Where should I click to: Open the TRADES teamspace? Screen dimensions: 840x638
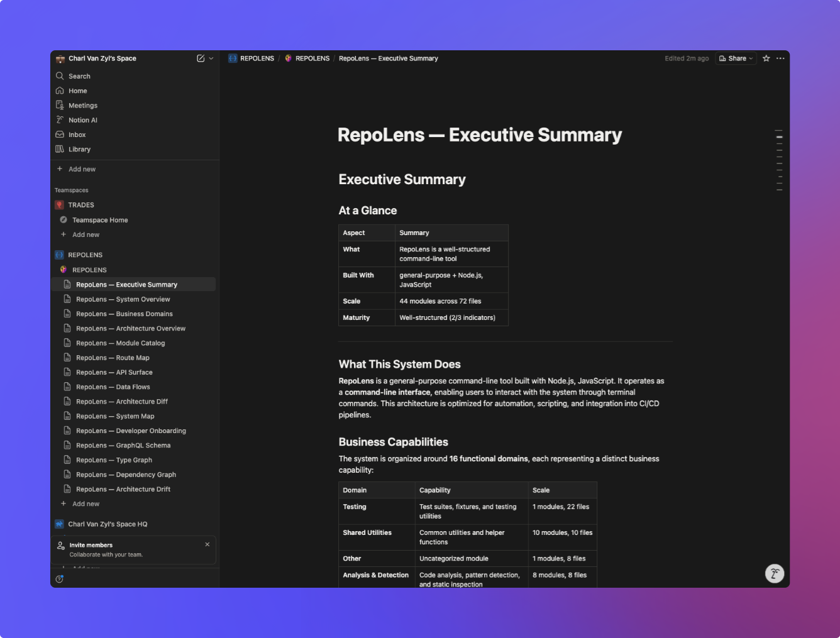point(135,205)
